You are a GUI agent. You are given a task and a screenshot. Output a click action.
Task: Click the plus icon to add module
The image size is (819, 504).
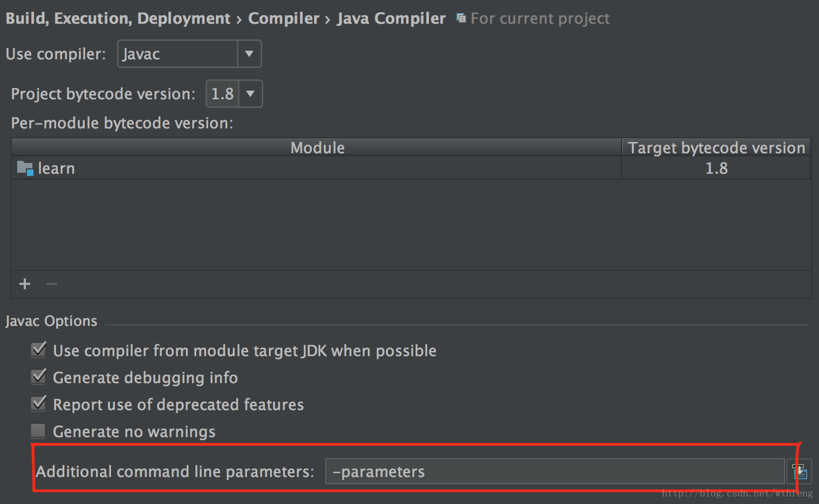[x=25, y=284]
